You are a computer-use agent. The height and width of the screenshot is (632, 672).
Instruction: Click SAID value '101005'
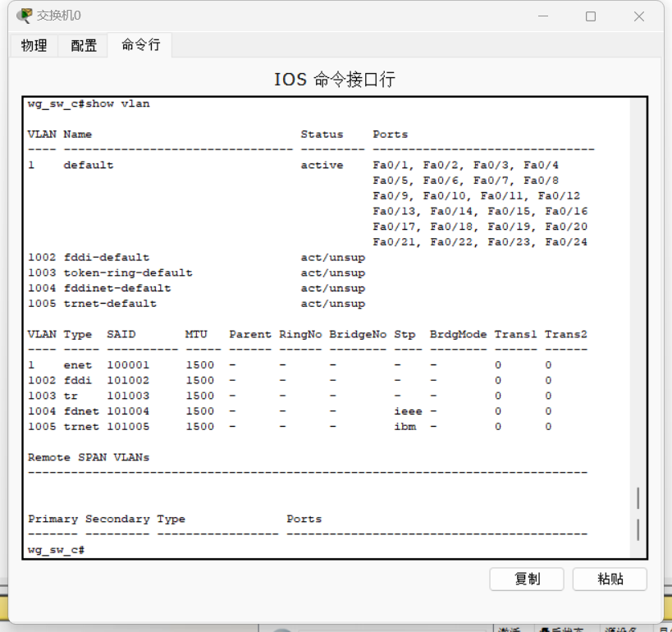(128, 427)
